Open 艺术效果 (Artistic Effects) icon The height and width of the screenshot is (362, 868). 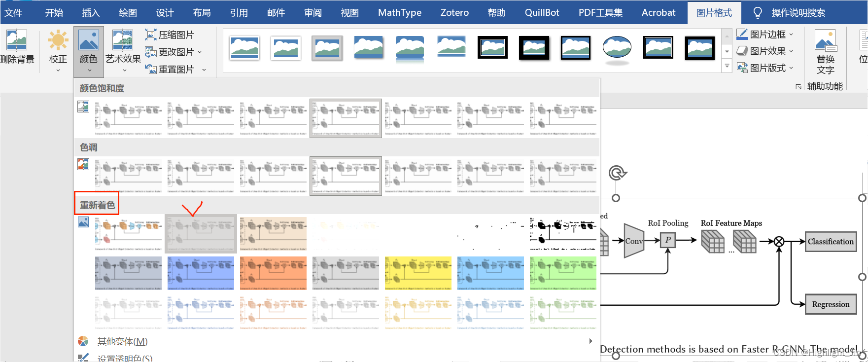pyautogui.click(x=123, y=40)
